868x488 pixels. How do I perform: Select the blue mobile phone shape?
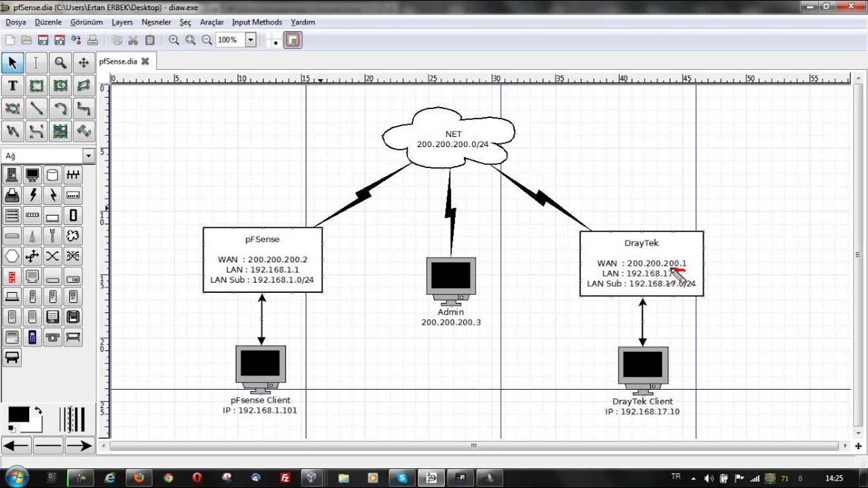tap(32, 337)
